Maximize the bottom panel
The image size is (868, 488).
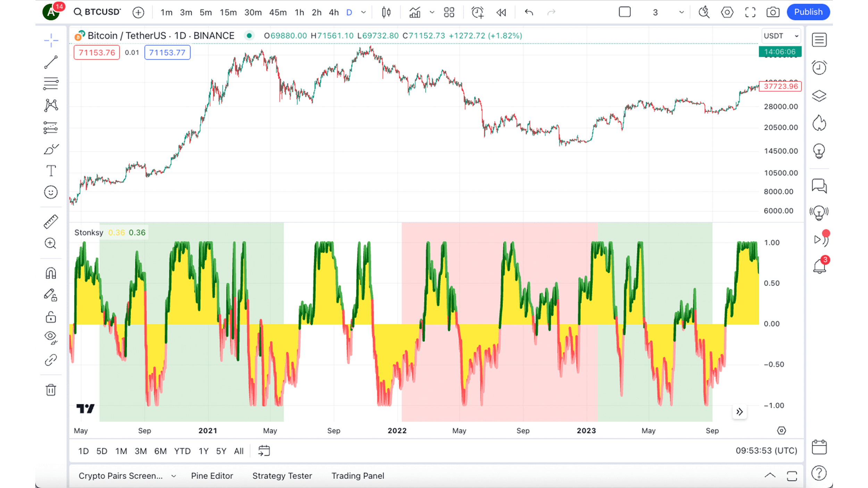(x=792, y=476)
